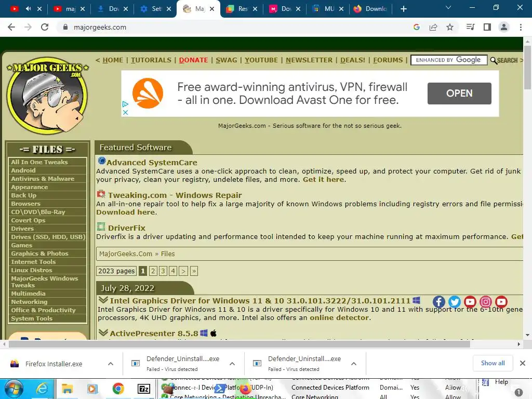
Task: Open the Intel Graphics Driver article title
Action: (x=260, y=301)
